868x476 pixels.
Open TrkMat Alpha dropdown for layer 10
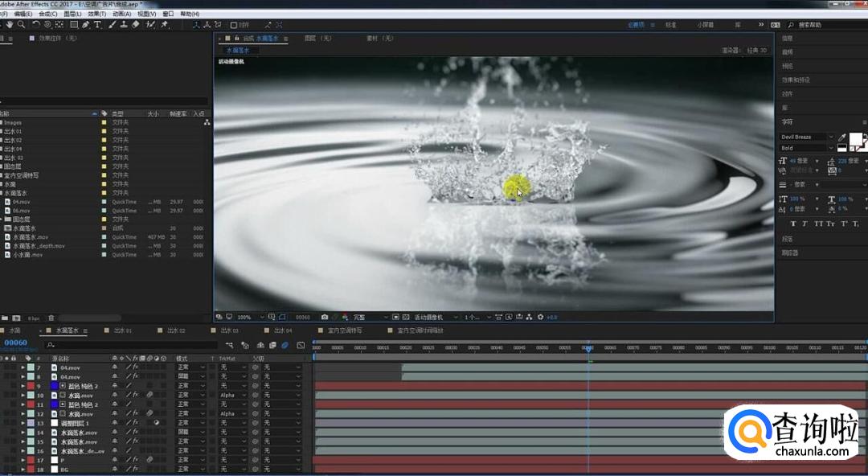tap(231, 396)
